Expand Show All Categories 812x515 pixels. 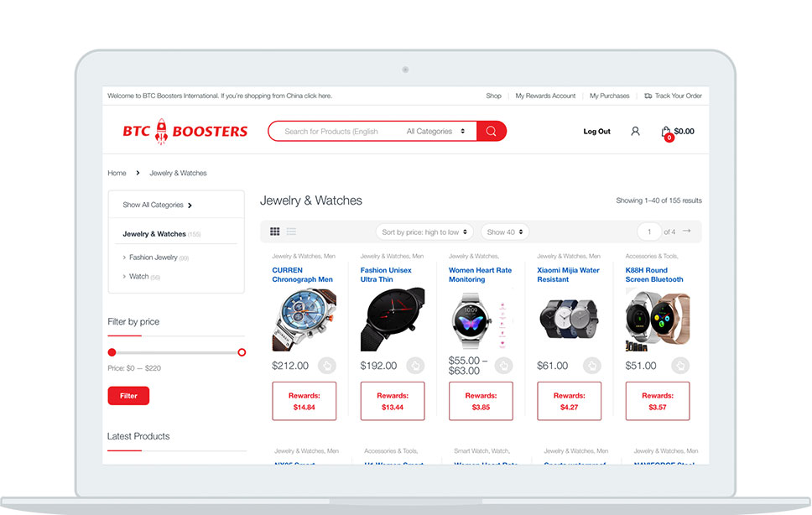[158, 205]
